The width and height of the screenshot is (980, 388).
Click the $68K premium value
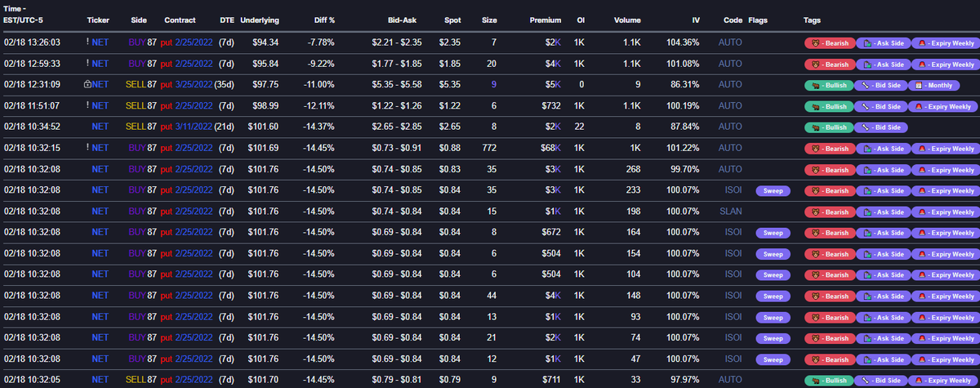(x=550, y=148)
